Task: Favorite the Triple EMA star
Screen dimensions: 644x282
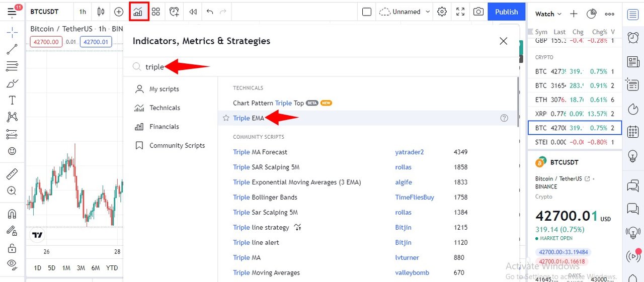Action: [226, 118]
